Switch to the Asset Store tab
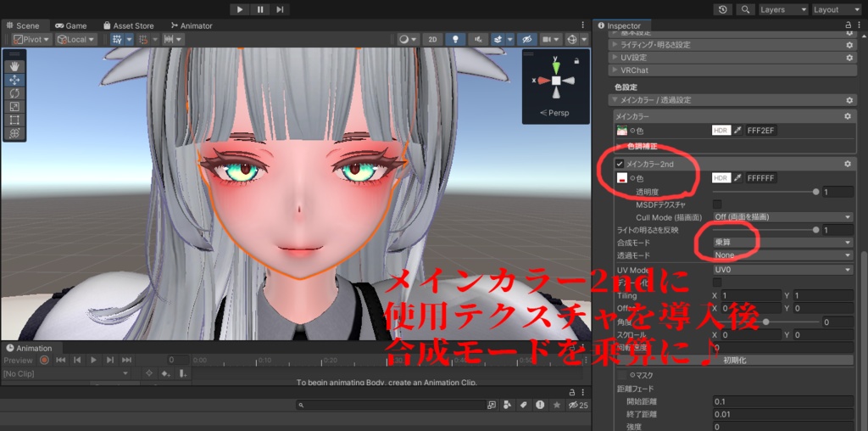868x431 pixels. click(129, 25)
